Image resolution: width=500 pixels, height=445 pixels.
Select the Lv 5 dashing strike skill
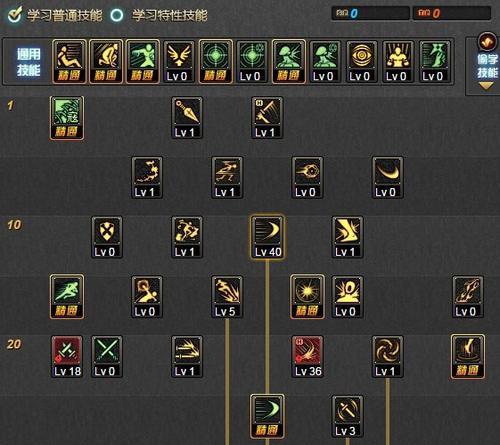point(227,297)
